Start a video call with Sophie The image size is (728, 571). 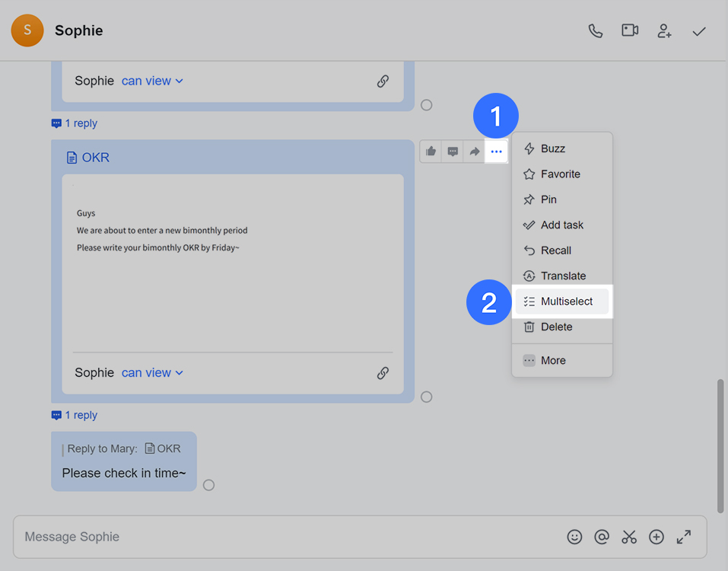coord(630,31)
